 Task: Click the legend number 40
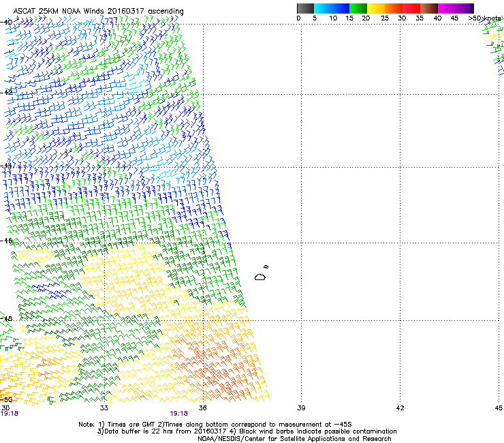(x=437, y=18)
